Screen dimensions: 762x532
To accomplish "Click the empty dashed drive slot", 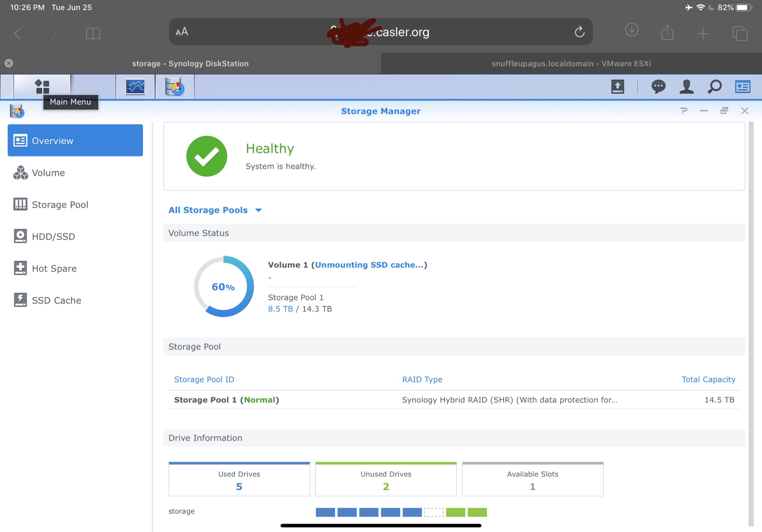I will [x=434, y=512].
